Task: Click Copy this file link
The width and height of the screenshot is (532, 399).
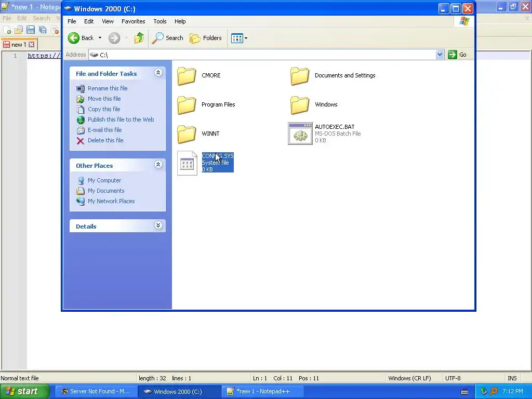Action: 104,109
